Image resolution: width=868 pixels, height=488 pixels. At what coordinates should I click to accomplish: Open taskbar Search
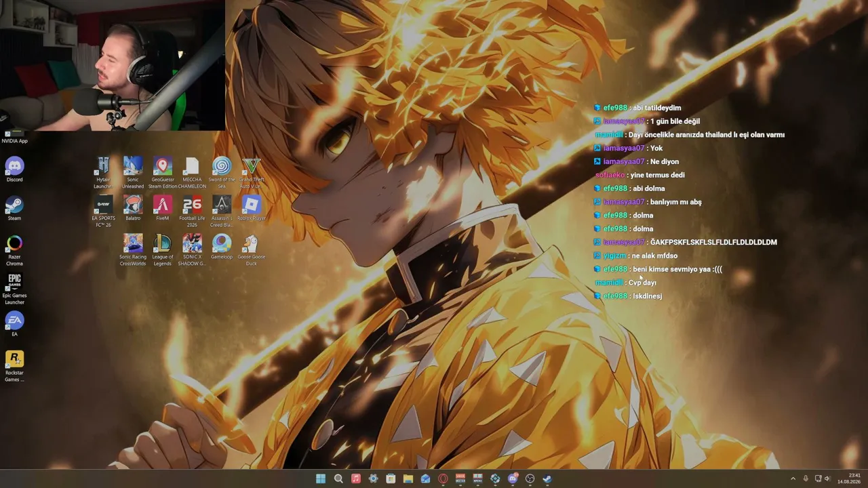pos(338,479)
